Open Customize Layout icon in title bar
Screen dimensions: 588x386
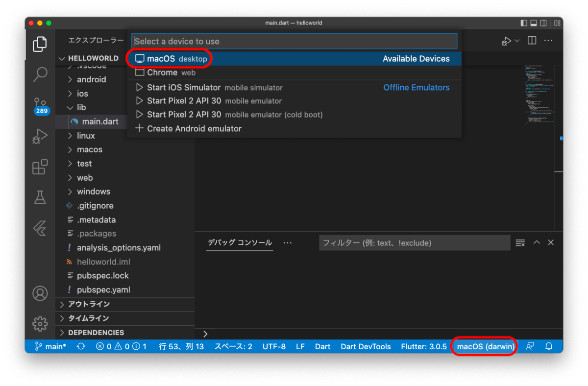coord(557,23)
